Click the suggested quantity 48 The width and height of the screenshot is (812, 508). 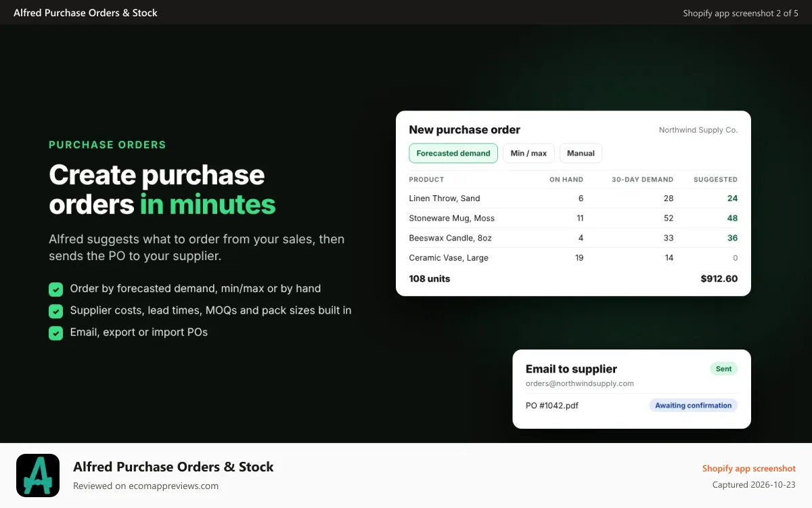[732, 218]
